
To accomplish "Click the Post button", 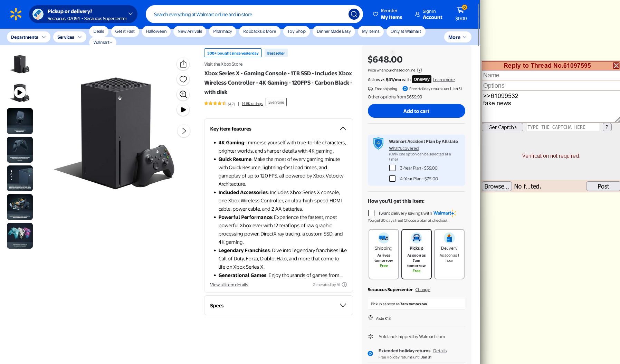I will [603, 186].
